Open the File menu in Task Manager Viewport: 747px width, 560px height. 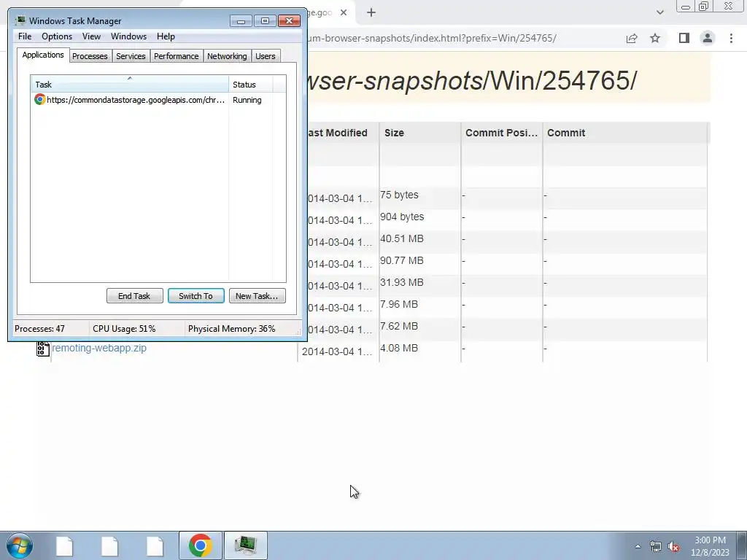[25, 36]
